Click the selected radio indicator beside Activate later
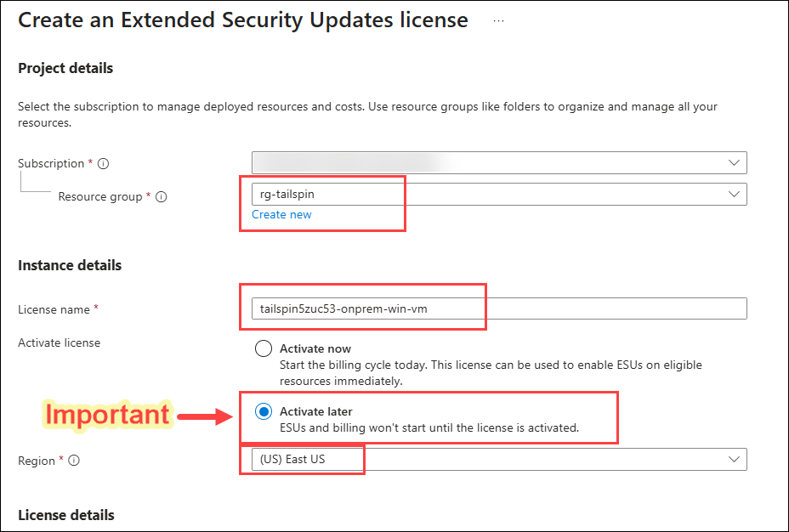 [x=264, y=411]
